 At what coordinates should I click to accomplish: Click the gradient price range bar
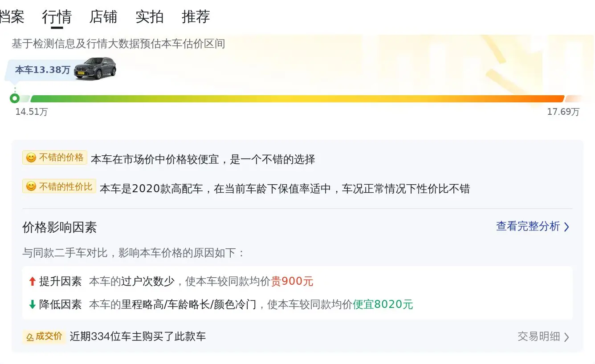point(297,99)
